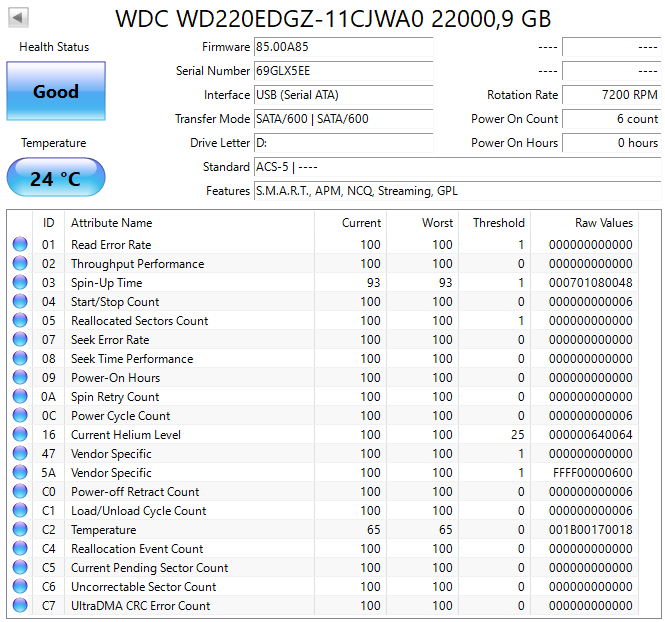The height and width of the screenshot is (622, 665).
Task: Click the Rotation Rate value 7200 RPM
Action: coord(612,95)
